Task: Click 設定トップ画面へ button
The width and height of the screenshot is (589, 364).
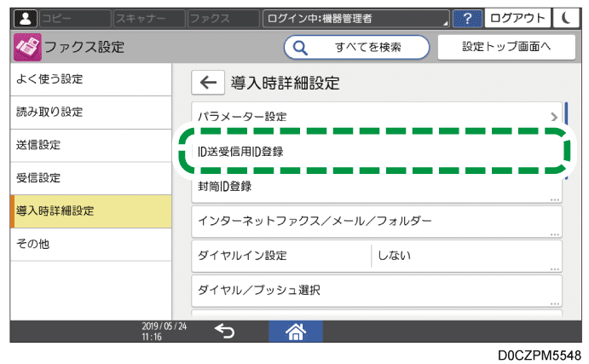Action: 506,47
